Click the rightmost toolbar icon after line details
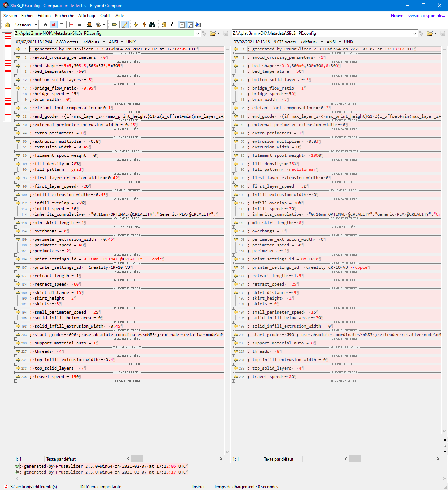The height and width of the screenshot is (490, 448). (x=198, y=24)
